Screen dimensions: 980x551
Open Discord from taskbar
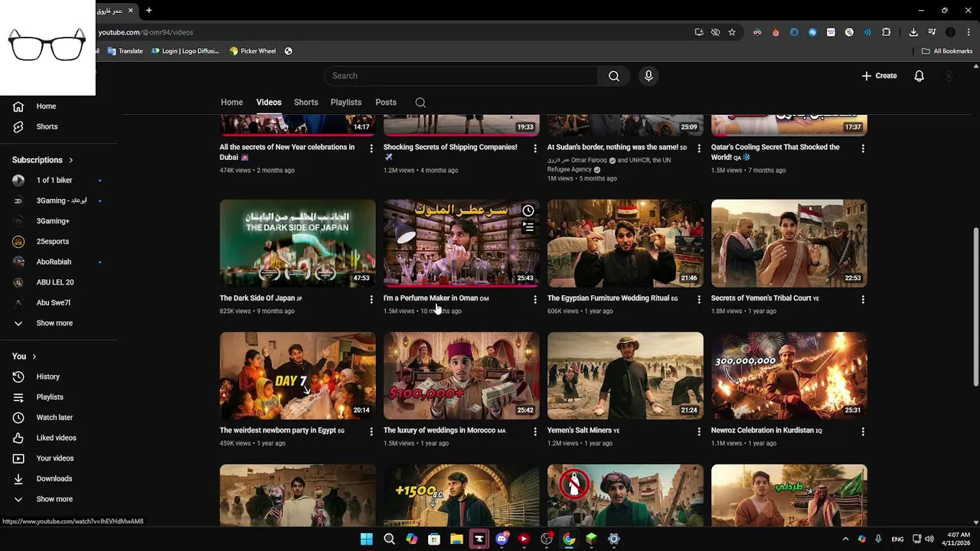501,539
